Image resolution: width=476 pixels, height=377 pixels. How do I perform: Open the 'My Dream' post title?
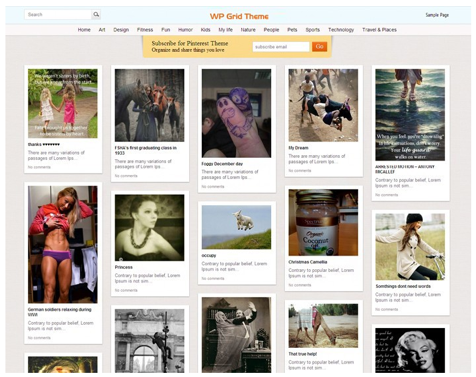(x=298, y=148)
